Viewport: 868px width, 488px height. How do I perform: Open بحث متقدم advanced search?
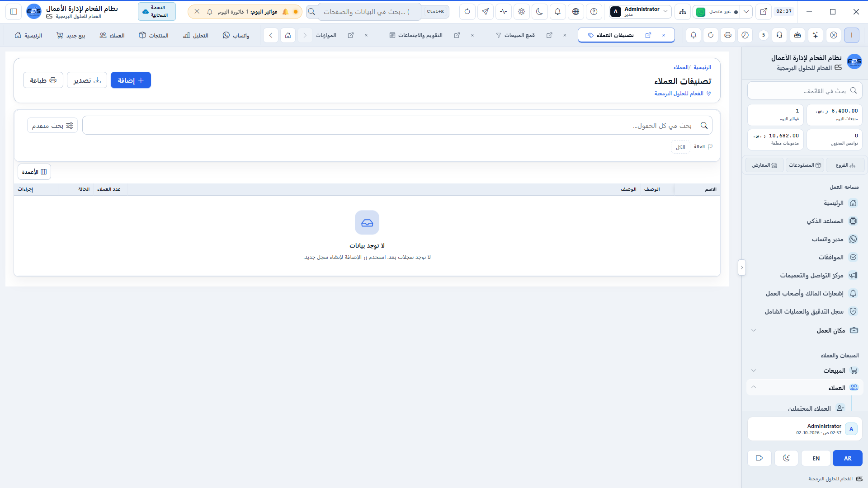click(52, 126)
